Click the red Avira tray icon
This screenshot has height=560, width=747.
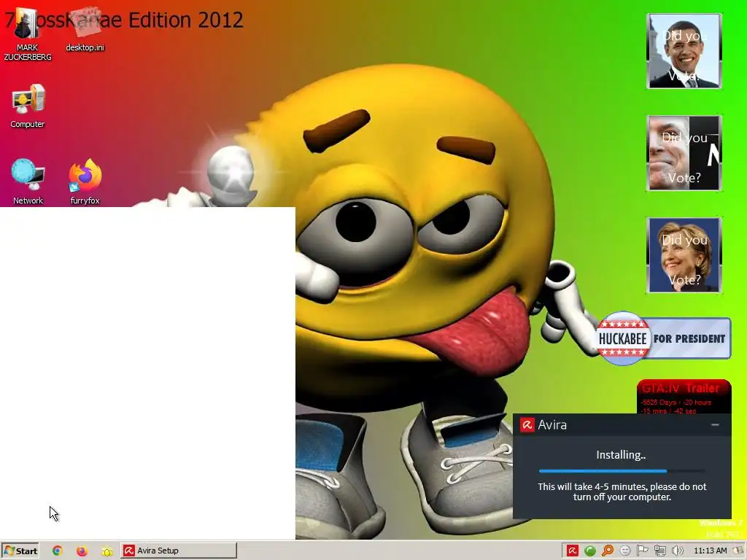coord(572,551)
